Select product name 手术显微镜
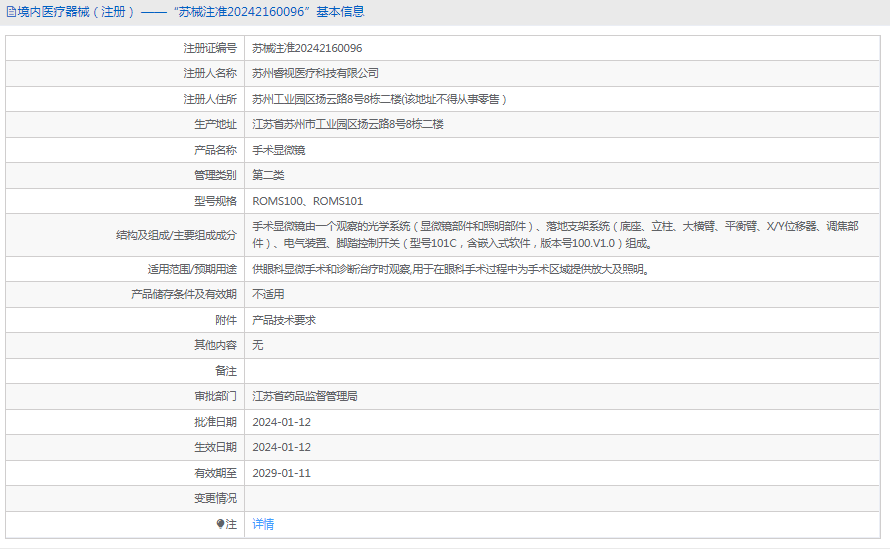Viewport: 890px width, 549px height. pos(279,150)
